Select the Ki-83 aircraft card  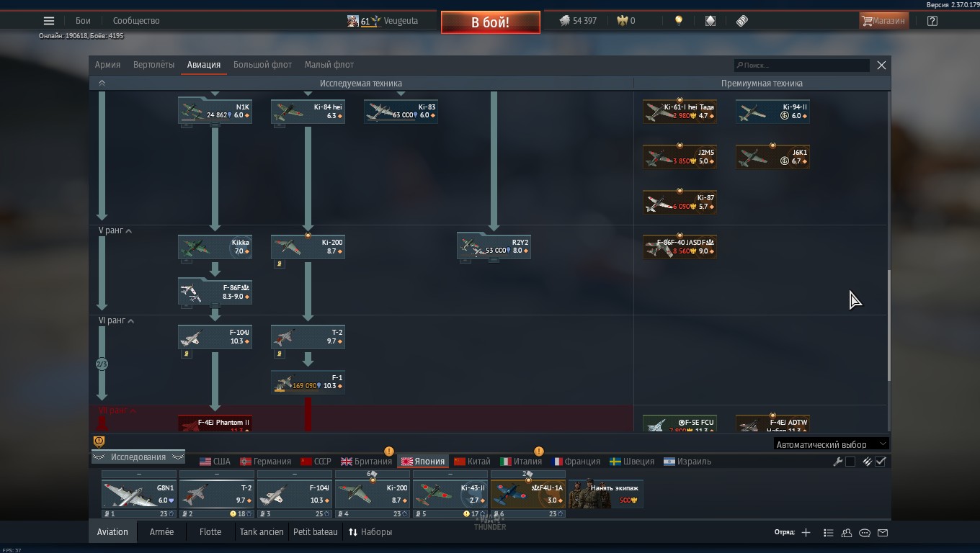401,111
